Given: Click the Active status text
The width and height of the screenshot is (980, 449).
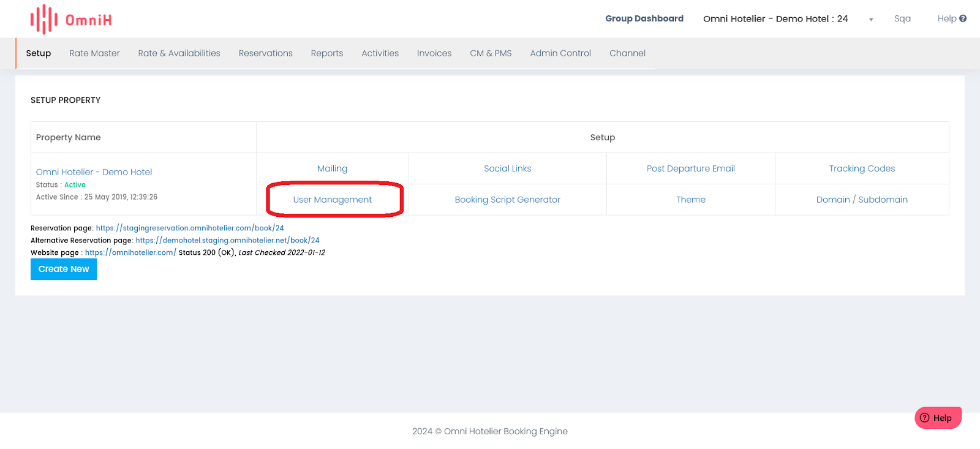Looking at the screenshot, I should tap(75, 185).
